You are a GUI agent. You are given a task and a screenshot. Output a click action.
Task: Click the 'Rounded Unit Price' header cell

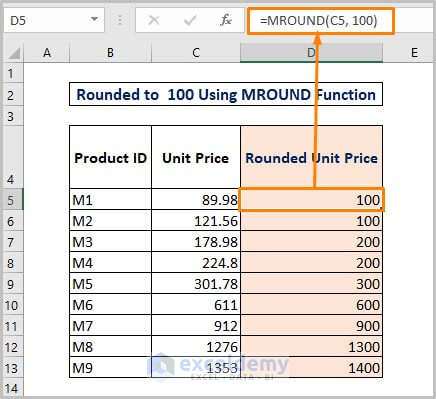pos(311,157)
